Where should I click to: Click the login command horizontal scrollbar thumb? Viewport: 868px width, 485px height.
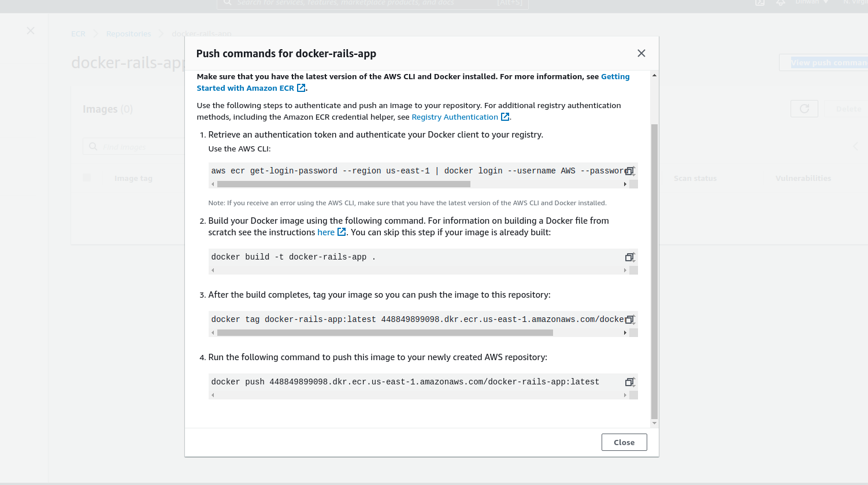pyautogui.click(x=343, y=184)
